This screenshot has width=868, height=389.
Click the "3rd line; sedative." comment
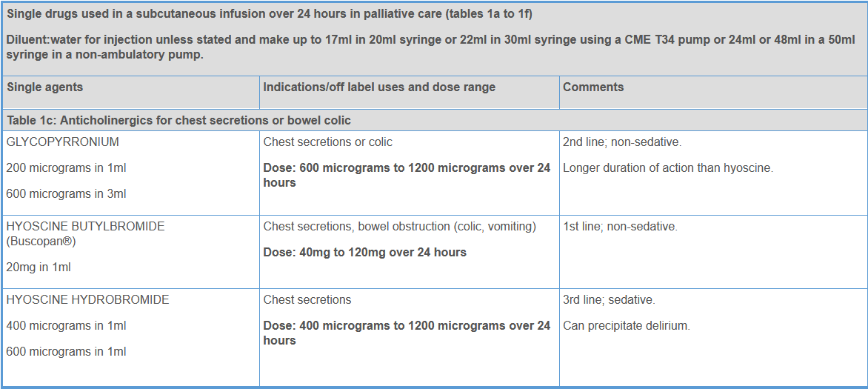(x=609, y=300)
